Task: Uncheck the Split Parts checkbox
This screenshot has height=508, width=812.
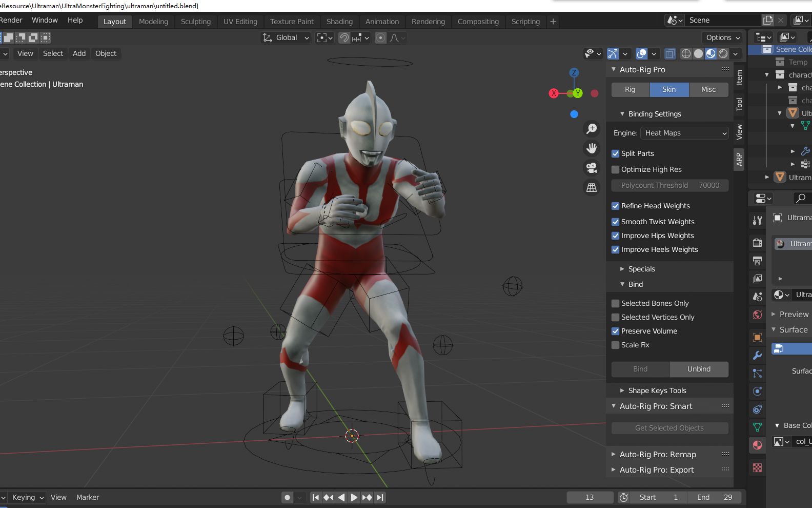Action: [x=615, y=153]
